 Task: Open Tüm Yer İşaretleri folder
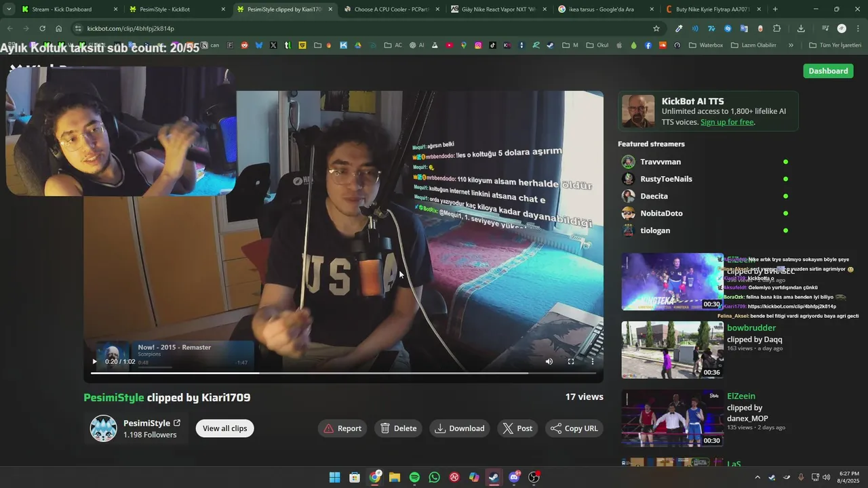[835, 45]
